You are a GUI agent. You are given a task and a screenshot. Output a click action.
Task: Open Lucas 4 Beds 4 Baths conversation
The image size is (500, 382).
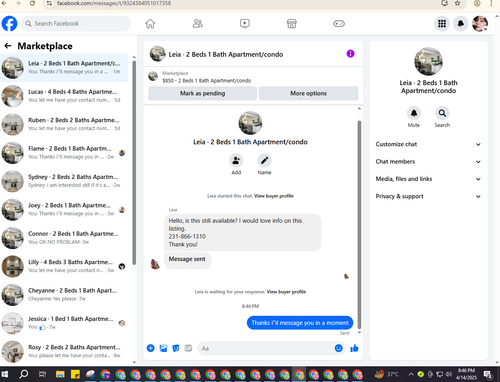pos(64,96)
